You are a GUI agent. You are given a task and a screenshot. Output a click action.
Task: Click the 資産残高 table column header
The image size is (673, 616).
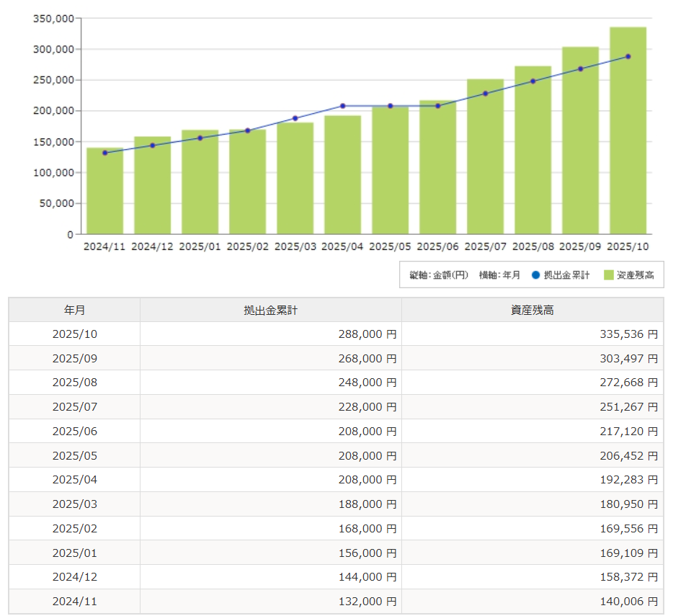532,310
